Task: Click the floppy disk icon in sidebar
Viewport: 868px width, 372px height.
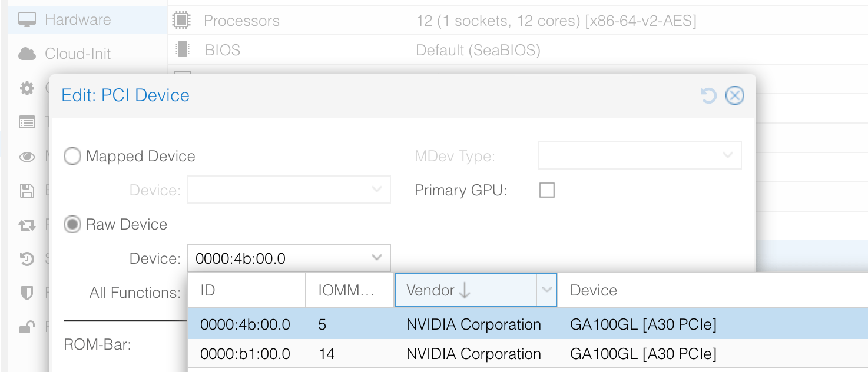Action: point(27,190)
